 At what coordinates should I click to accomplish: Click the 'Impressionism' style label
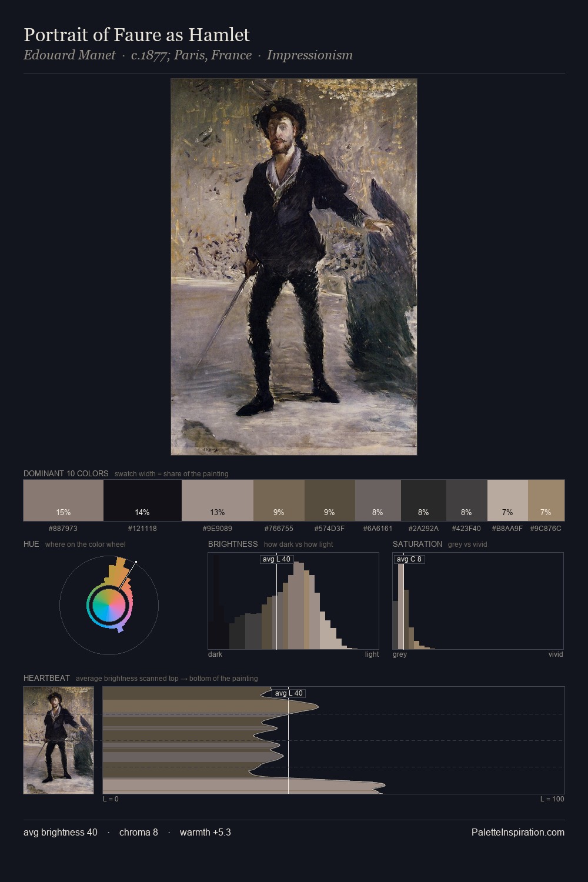[310, 55]
